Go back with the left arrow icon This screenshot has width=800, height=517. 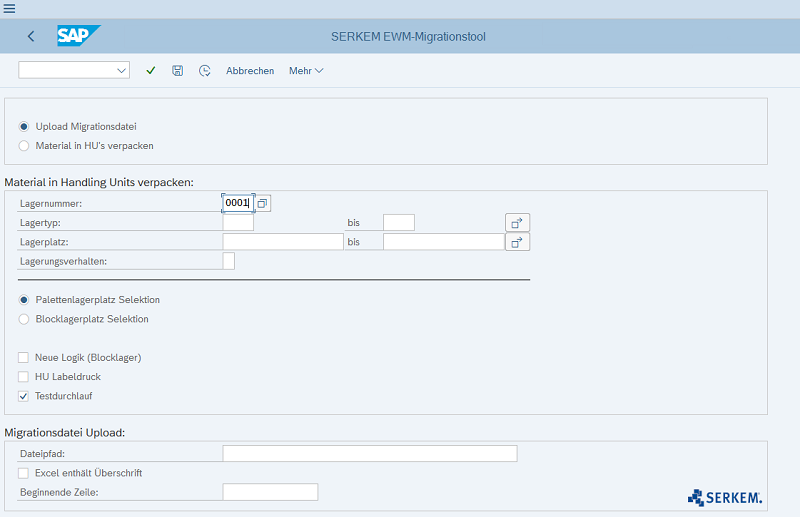coord(31,36)
